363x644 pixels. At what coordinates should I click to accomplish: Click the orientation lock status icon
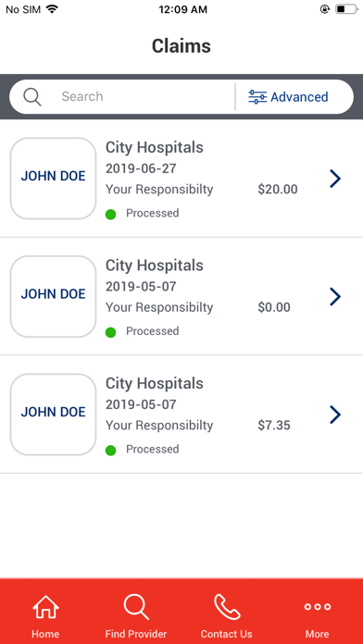coord(325,9)
